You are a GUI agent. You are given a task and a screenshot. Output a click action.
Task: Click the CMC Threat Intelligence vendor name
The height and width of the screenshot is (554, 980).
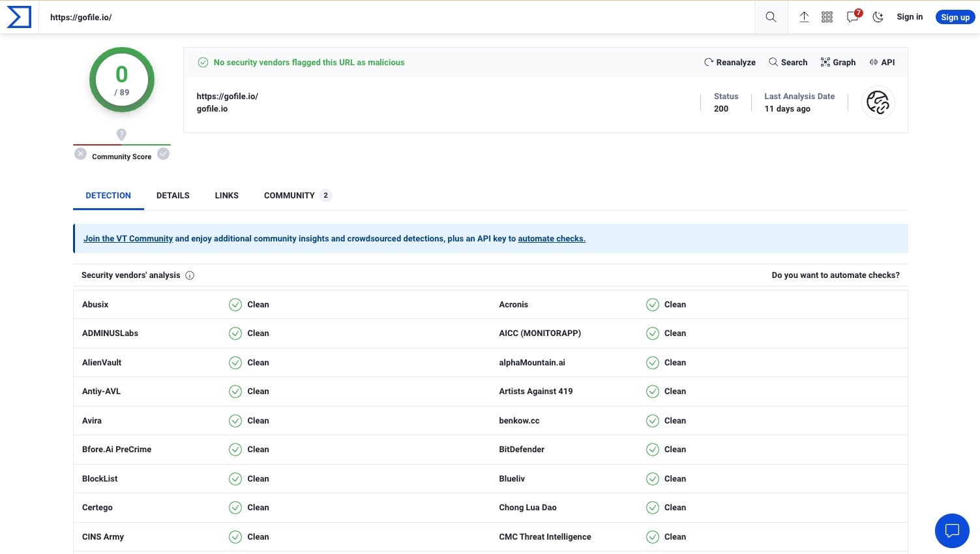click(x=545, y=537)
